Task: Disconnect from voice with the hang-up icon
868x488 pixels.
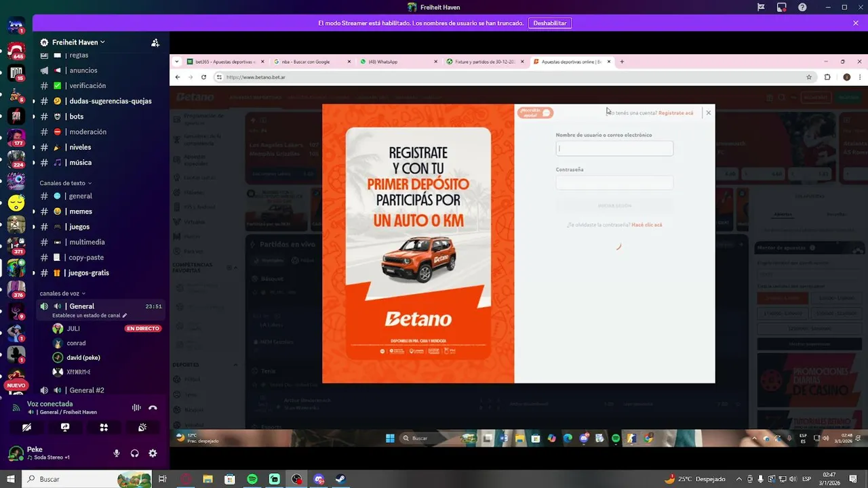Action: tap(153, 407)
